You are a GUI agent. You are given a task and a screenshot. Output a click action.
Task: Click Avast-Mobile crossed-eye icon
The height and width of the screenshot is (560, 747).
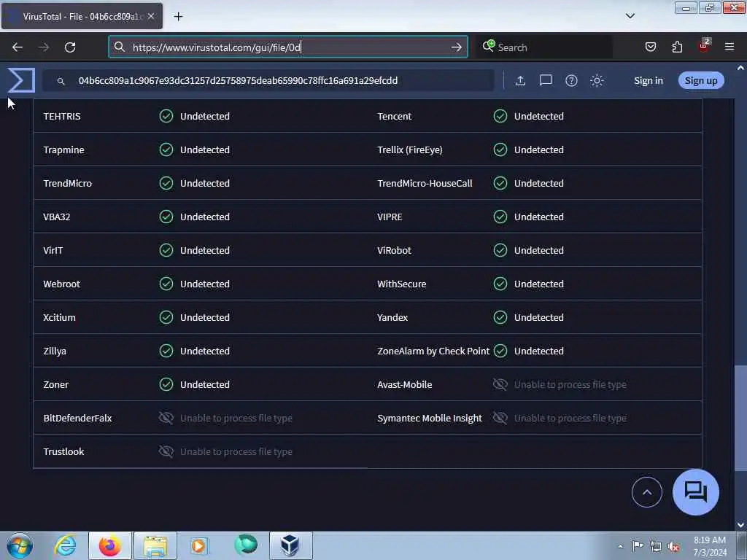point(500,384)
